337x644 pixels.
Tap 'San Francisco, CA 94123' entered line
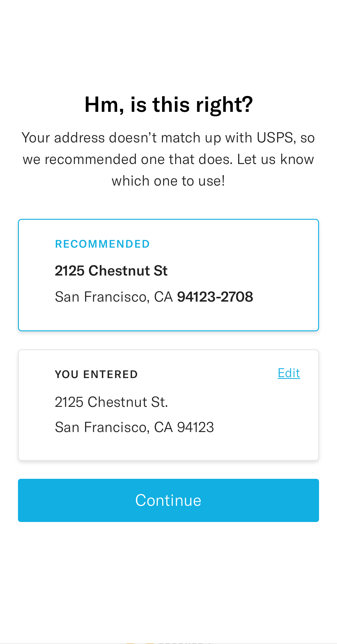(x=134, y=427)
